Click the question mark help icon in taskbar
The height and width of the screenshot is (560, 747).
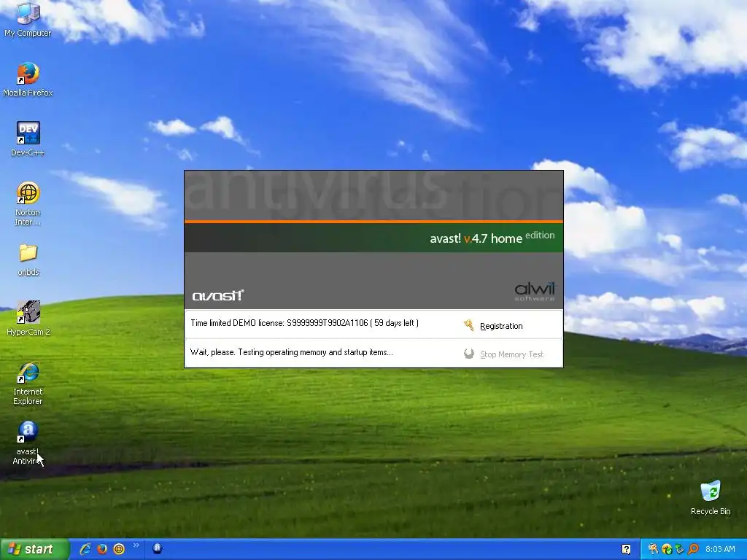click(626, 549)
